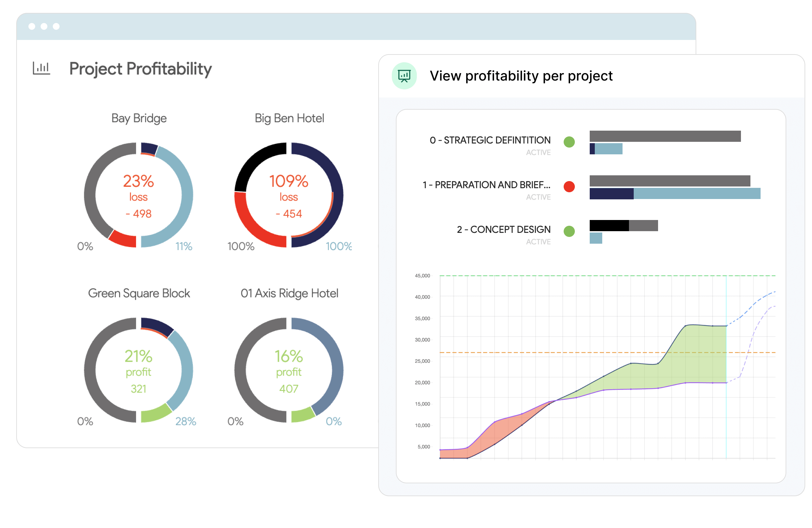Screen dimensions: 812x528
Task: Click the View profitability per project title
Action: coord(521,76)
